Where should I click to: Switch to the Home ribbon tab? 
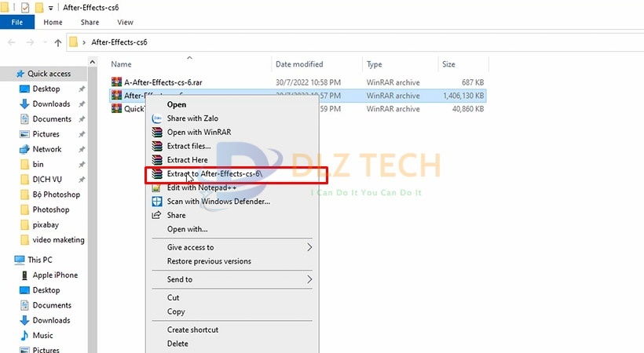53,22
